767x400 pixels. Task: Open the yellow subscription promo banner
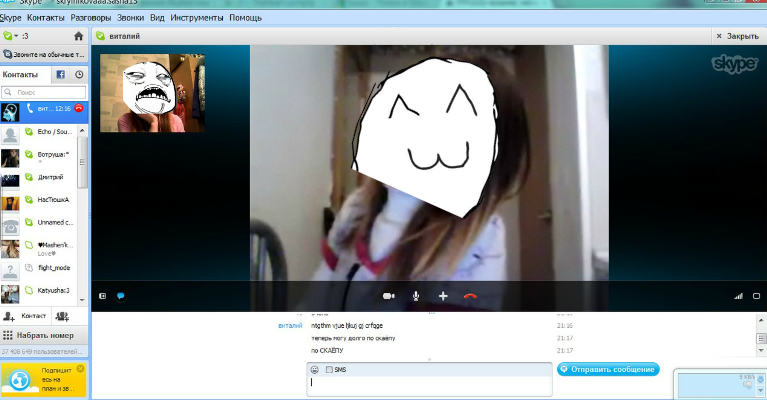pos(43,379)
